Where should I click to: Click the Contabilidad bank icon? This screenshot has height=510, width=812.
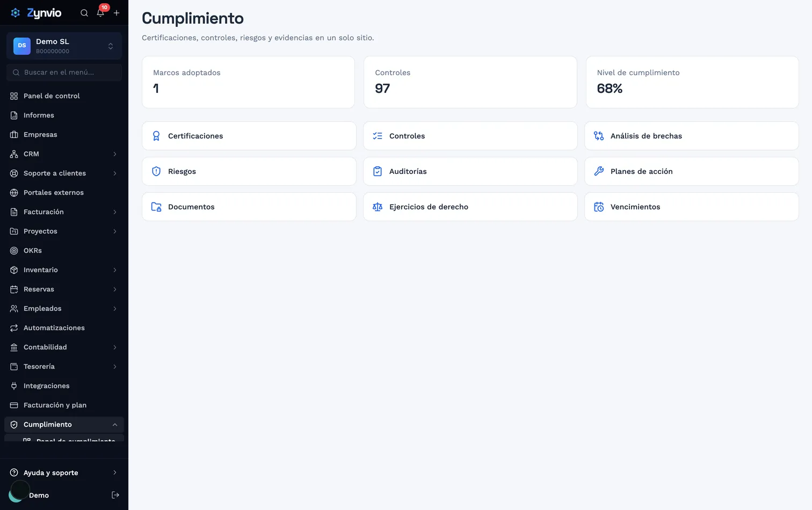[14, 347]
